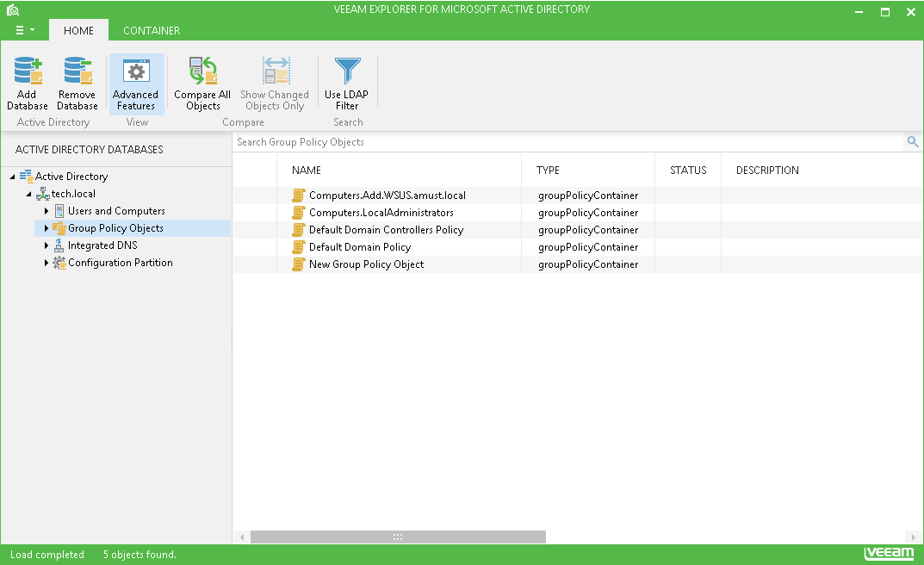The image size is (924, 565).
Task: Click groupPolicyContainer type for New Group Policy Object
Action: pos(588,264)
